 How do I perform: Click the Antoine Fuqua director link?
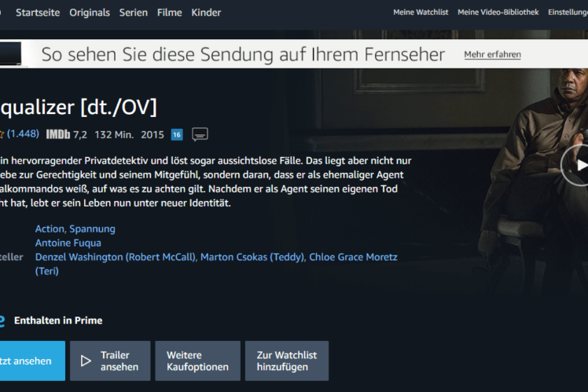coord(68,243)
